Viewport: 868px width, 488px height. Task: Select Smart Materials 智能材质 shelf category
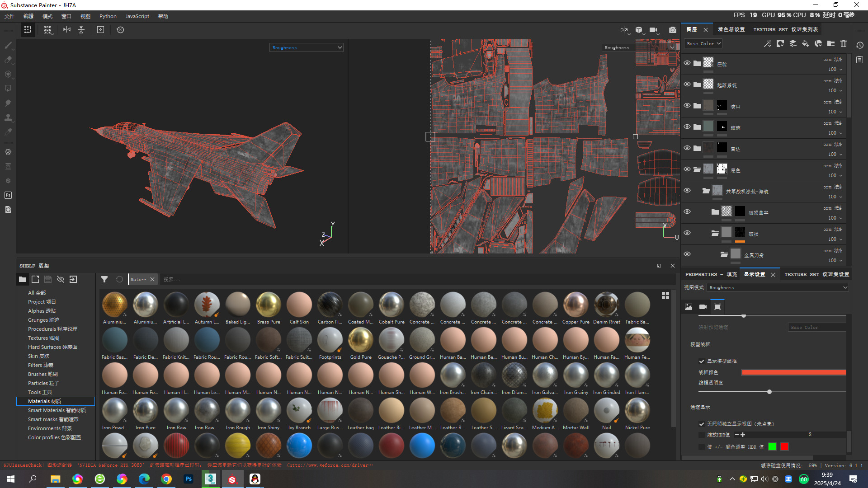click(57, 410)
